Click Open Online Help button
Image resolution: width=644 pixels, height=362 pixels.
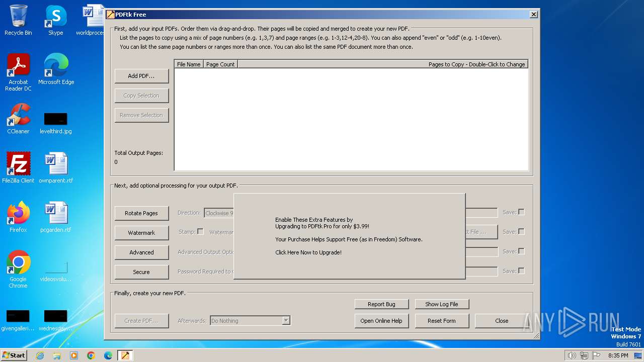click(x=381, y=321)
